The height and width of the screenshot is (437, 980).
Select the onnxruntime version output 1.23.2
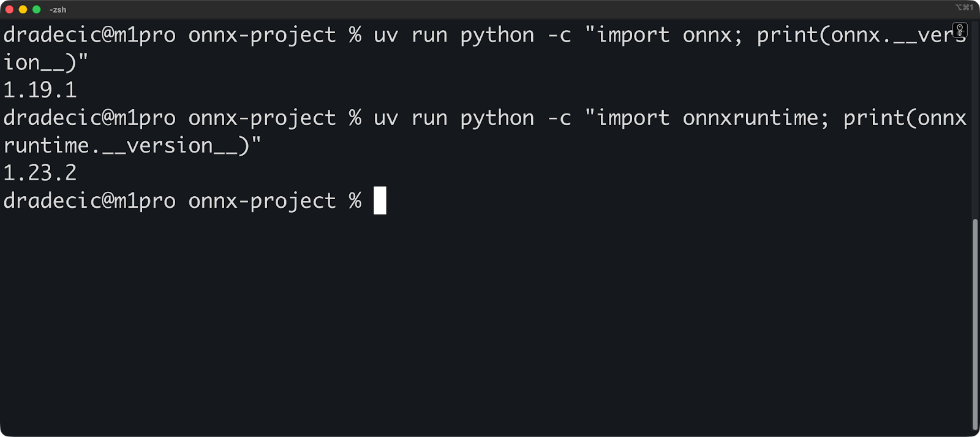[x=40, y=172]
